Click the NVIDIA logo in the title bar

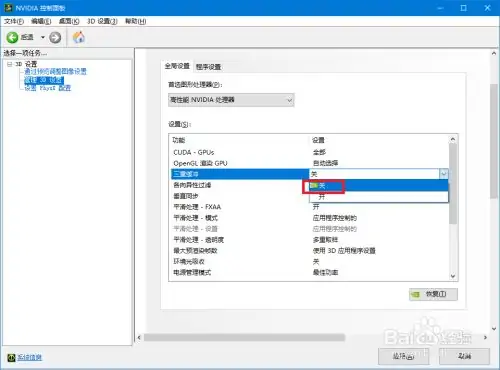(x=8, y=7)
